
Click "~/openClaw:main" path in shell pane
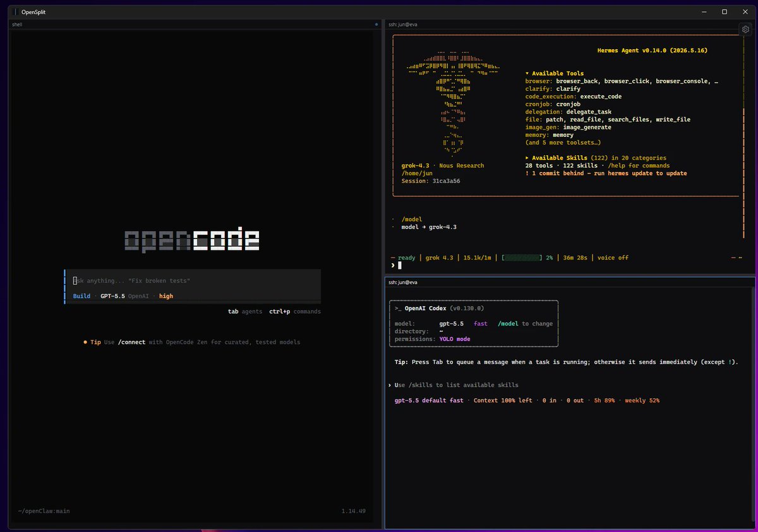(44, 511)
